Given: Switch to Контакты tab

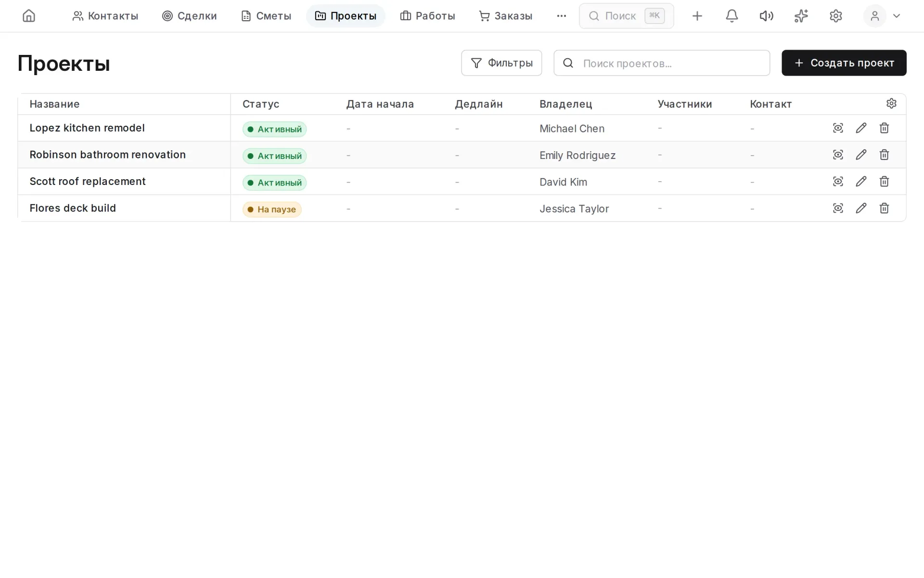Looking at the screenshot, I should coord(105,16).
